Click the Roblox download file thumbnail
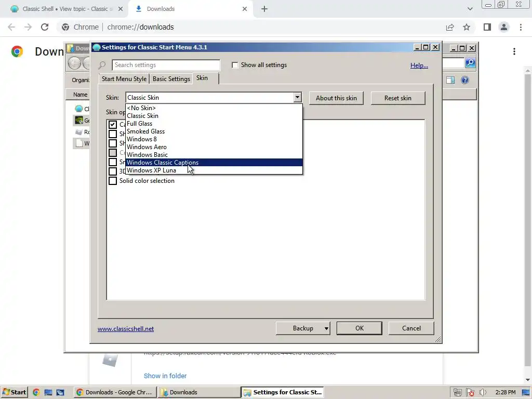Image resolution: width=532 pixels, height=399 pixels. click(x=110, y=361)
